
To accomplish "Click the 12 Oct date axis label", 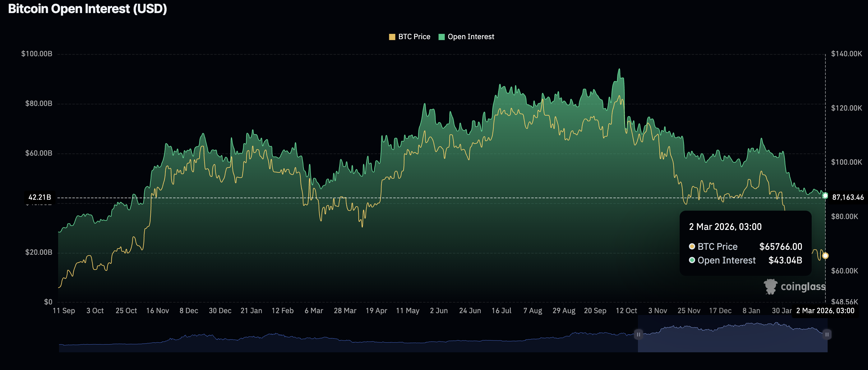I will (626, 311).
